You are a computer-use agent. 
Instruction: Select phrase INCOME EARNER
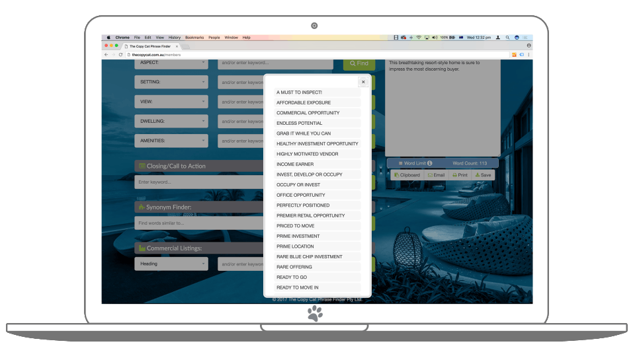coord(317,164)
